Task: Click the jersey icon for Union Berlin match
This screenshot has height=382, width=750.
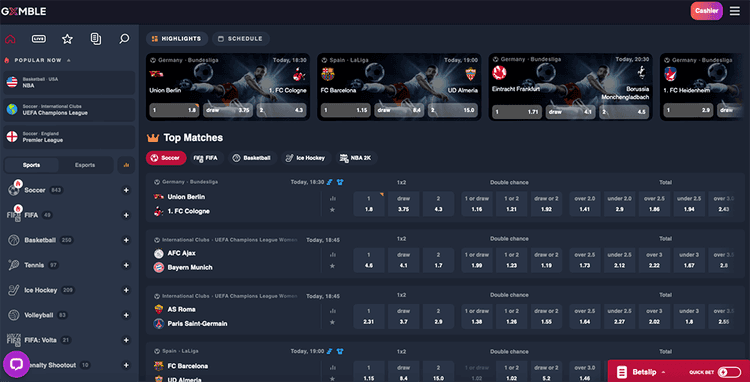Action: tap(340, 182)
